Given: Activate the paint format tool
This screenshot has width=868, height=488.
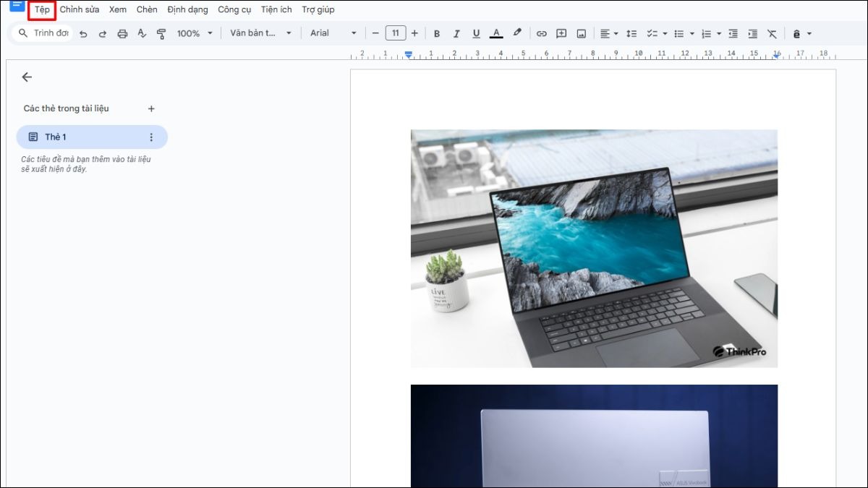Looking at the screenshot, I should click(161, 33).
